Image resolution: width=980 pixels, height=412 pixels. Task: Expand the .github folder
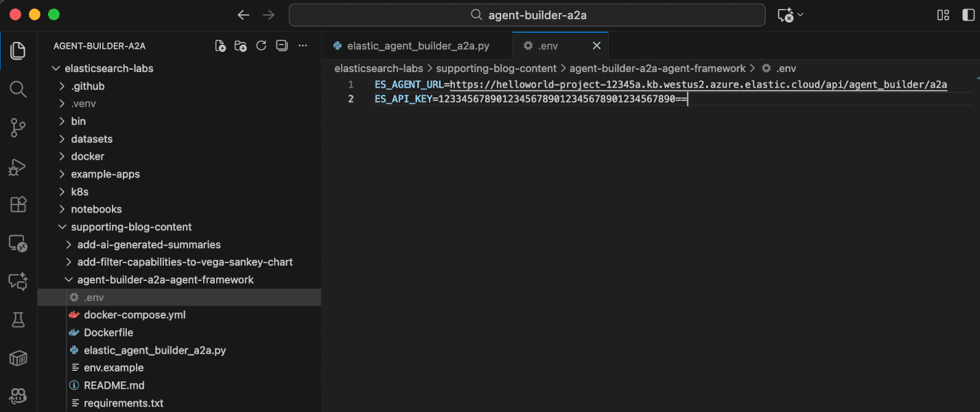(x=87, y=86)
